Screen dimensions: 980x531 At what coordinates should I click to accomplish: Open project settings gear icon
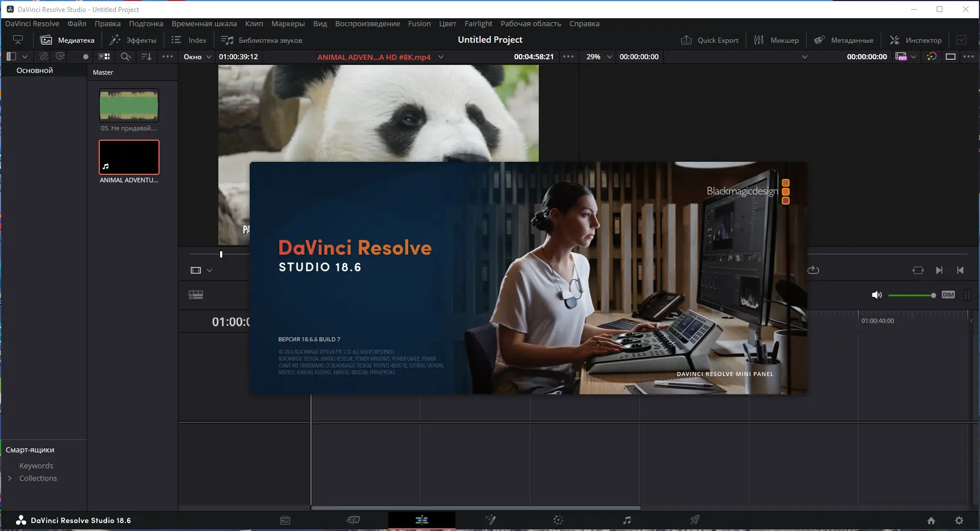pyautogui.click(x=959, y=521)
